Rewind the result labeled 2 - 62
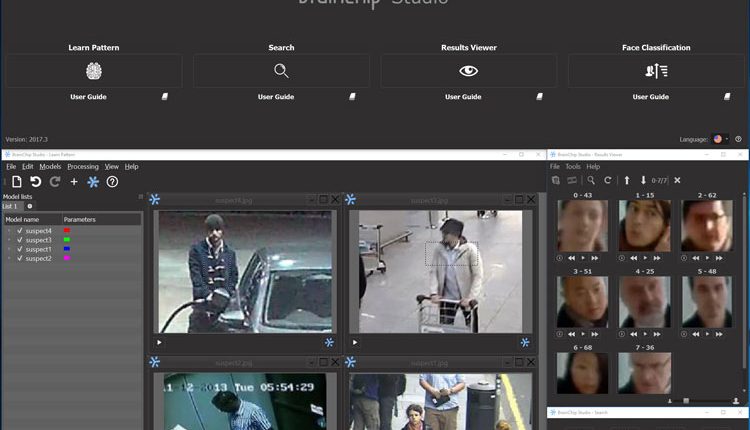 click(x=696, y=258)
